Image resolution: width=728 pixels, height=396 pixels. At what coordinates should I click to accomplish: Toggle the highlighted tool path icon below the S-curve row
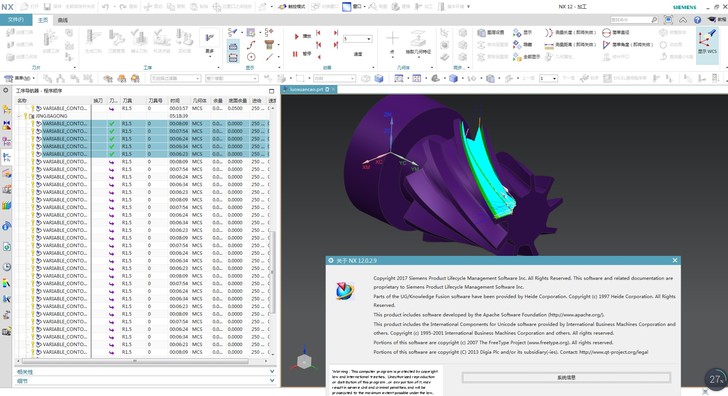tap(233, 58)
